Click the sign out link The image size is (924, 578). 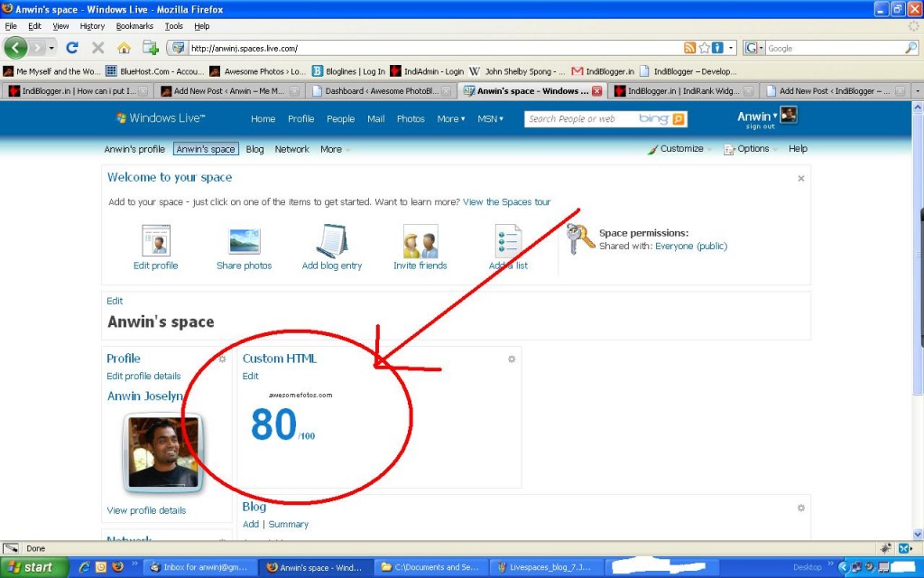tap(760, 126)
